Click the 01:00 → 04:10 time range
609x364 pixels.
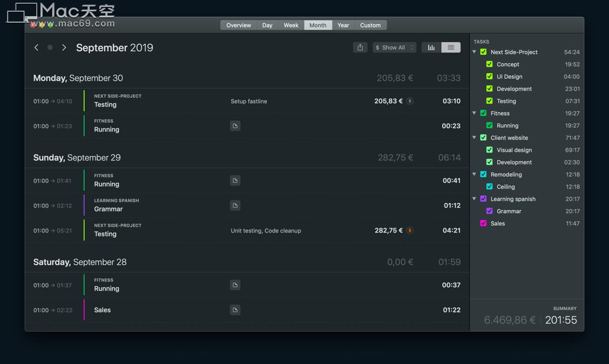point(53,101)
